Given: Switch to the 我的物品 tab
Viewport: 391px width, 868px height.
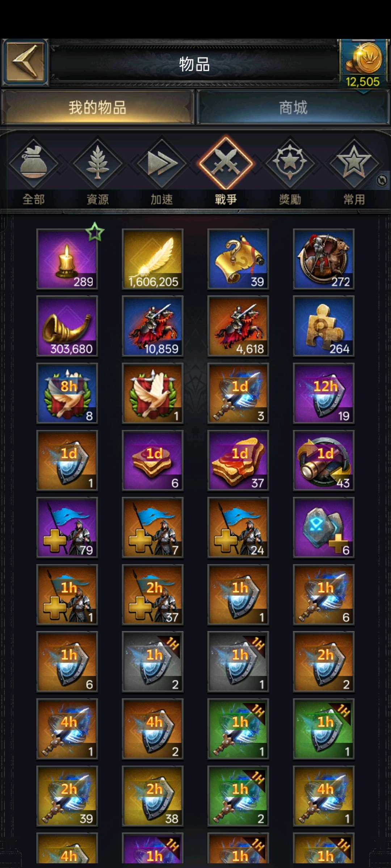Looking at the screenshot, I should (x=97, y=107).
